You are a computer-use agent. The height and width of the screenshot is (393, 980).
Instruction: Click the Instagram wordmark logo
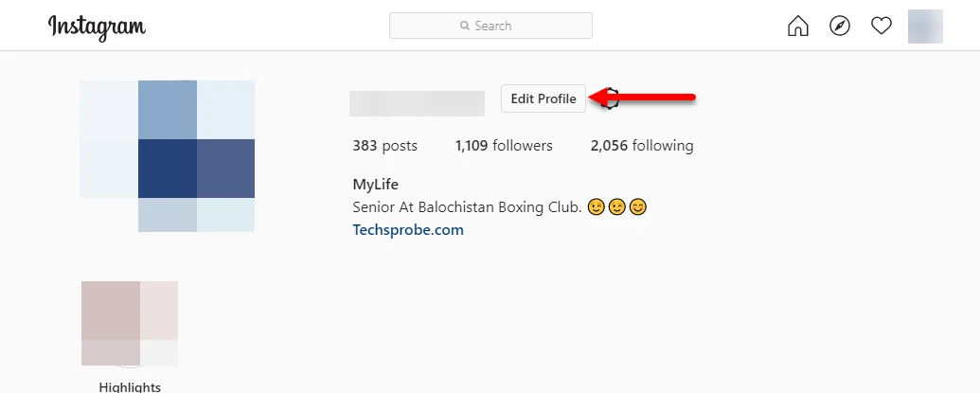tap(97, 27)
